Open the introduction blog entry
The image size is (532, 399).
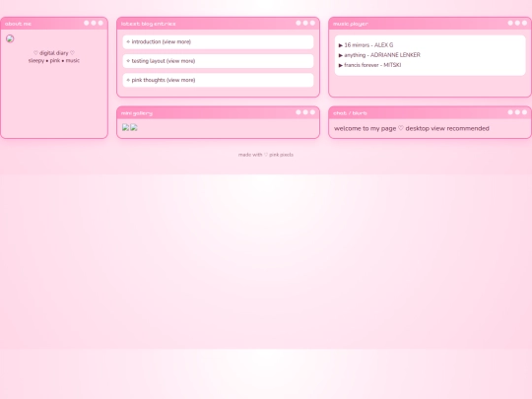tap(218, 42)
